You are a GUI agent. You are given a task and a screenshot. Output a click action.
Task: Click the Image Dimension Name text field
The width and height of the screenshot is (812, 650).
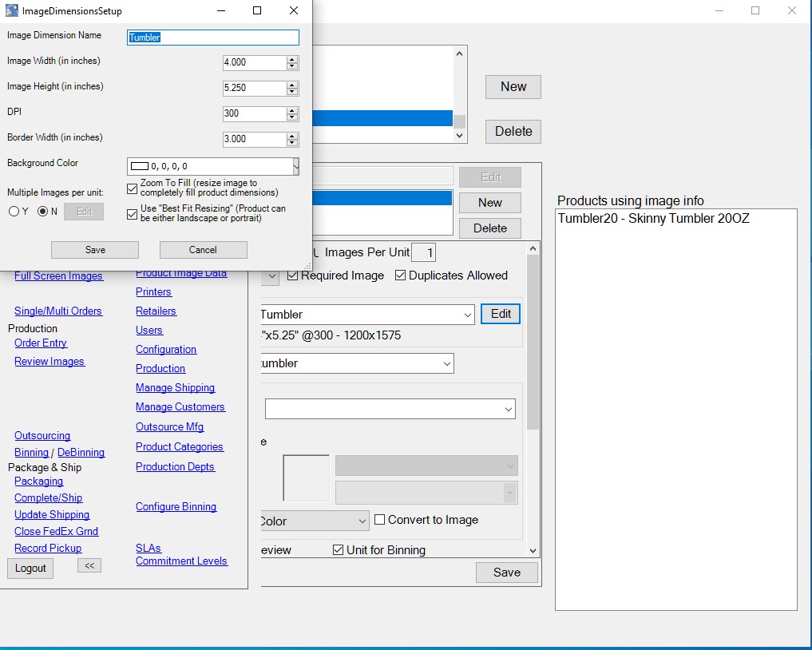click(x=213, y=38)
